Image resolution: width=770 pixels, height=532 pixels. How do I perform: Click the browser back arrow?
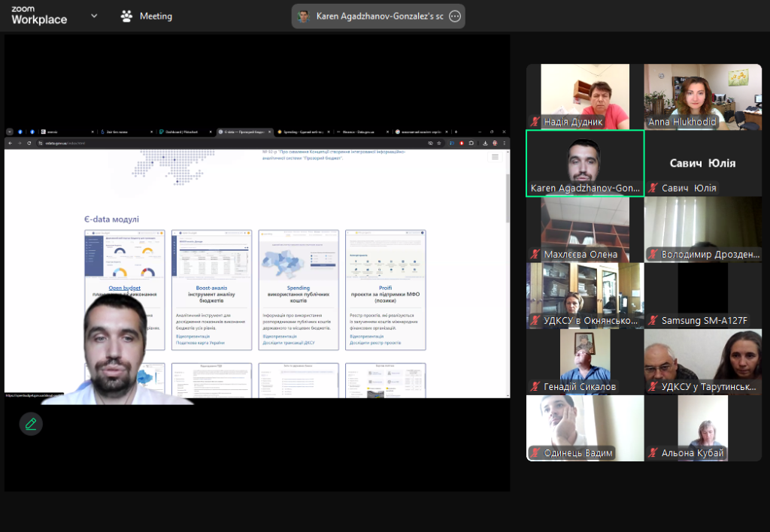click(10, 143)
